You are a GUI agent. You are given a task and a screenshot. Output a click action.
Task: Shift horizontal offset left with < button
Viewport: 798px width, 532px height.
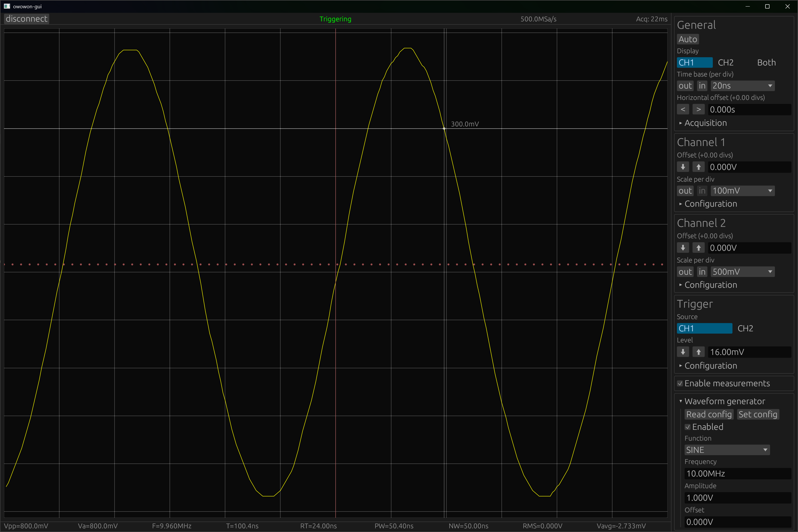coord(683,109)
